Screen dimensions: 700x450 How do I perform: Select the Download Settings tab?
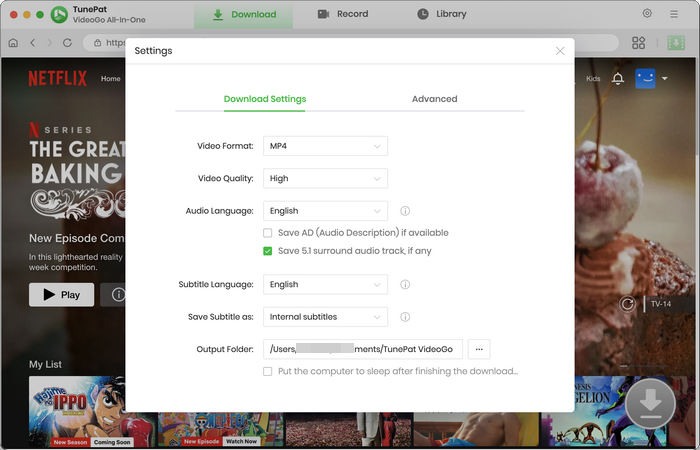pyautogui.click(x=265, y=99)
